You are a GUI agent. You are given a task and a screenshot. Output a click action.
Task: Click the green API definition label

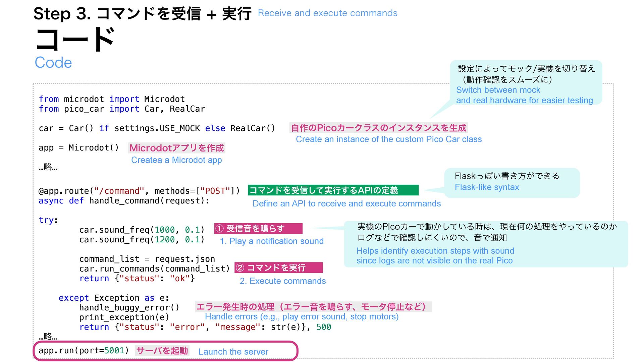click(333, 190)
